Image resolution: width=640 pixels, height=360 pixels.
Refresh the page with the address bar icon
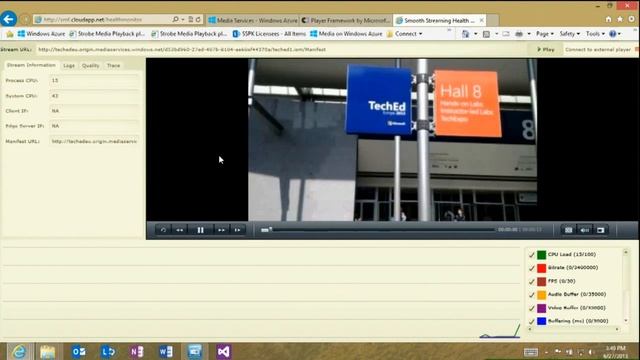coord(198,19)
